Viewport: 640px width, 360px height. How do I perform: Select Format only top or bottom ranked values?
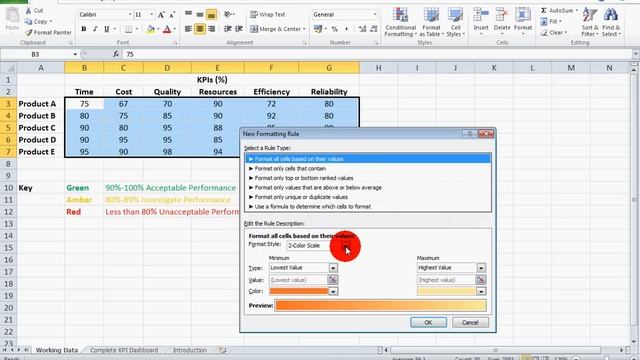[367, 178]
